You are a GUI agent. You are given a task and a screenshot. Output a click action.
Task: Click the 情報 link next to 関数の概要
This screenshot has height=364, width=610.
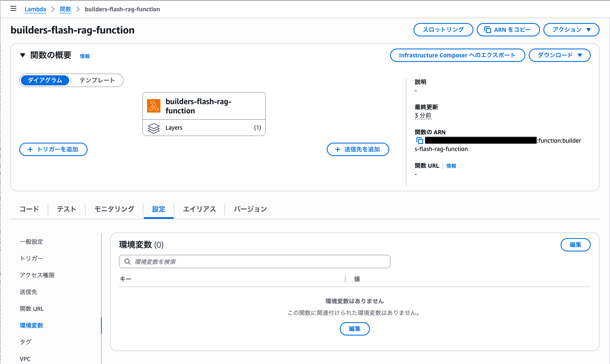(85, 56)
